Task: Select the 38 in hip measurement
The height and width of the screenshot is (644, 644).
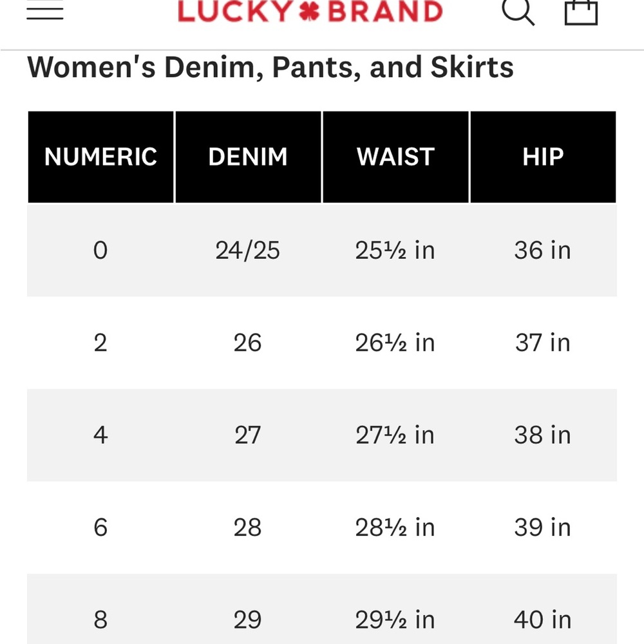Action: tap(543, 435)
